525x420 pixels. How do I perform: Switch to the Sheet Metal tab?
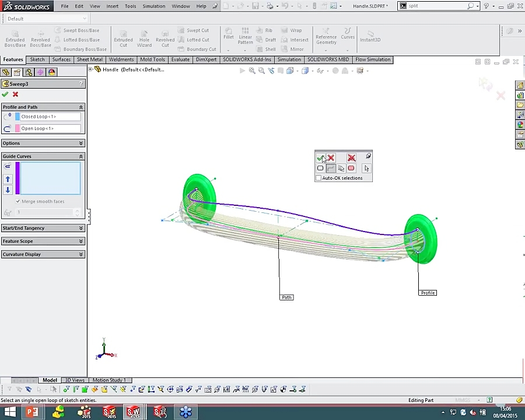click(x=89, y=59)
